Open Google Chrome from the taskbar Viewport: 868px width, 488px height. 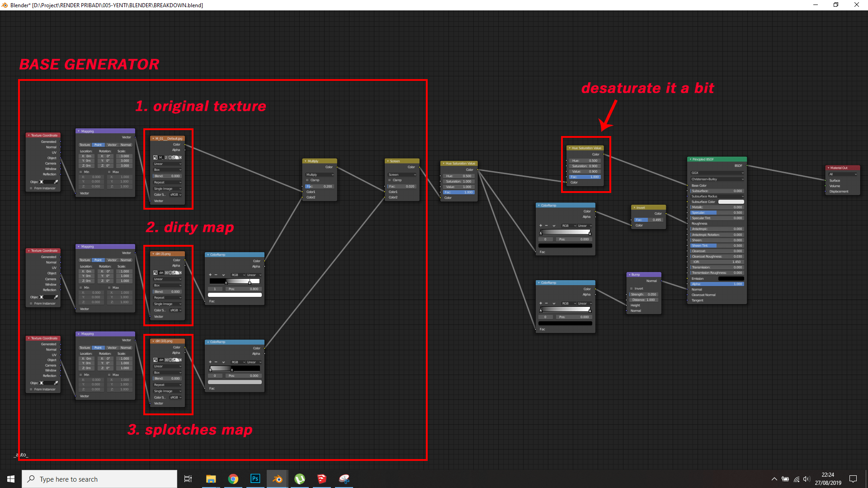[x=233, y=479]
